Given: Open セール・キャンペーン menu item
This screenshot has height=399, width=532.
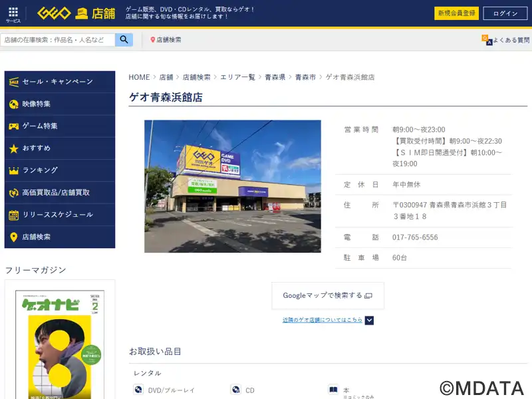Looking at the screenshot, I should [x=60, y=82].
